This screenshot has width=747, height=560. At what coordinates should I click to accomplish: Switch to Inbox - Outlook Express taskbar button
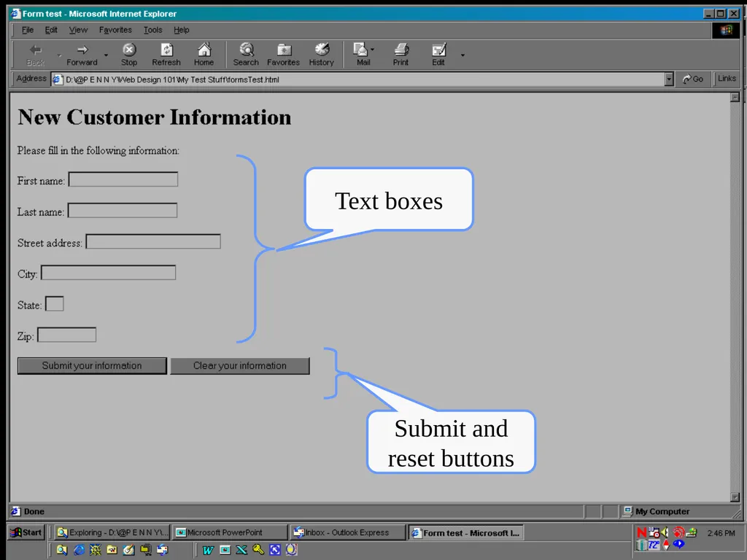[347, 532]
